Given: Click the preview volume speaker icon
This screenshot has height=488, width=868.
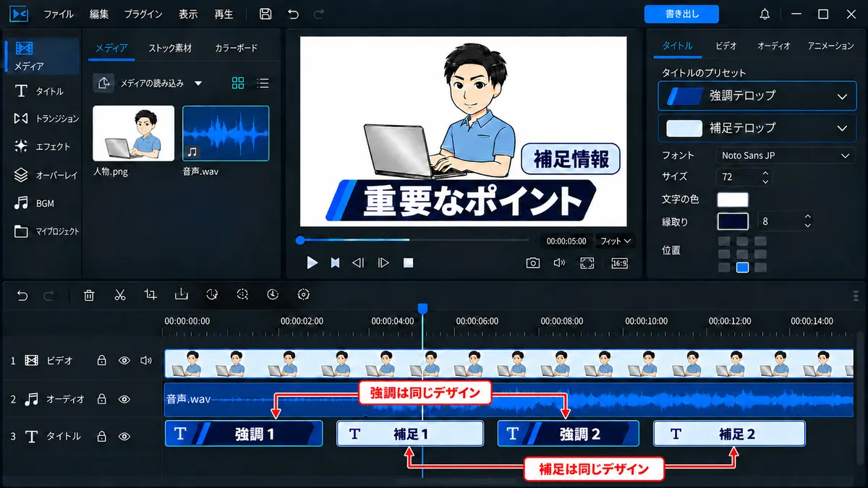Looking at the screenshot, I should click(559, 262).
